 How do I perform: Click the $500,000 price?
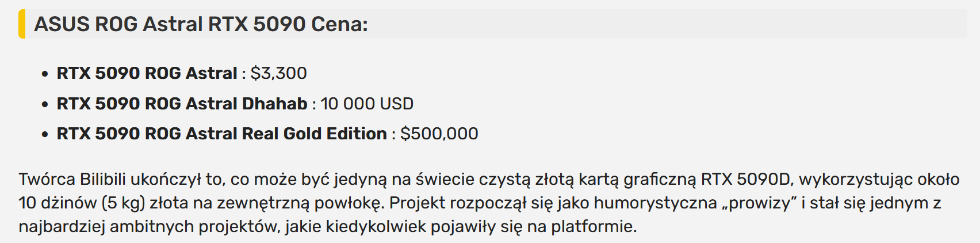(439, 134)
